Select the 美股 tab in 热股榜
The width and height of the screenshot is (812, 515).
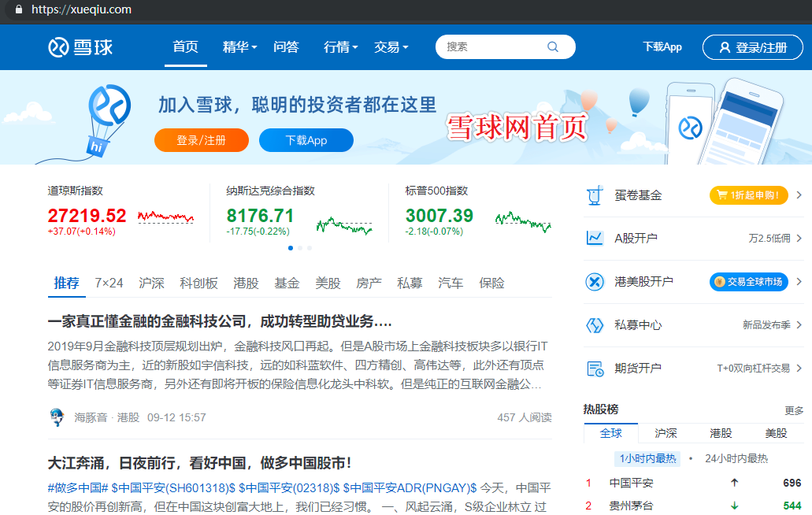(776, 433)
